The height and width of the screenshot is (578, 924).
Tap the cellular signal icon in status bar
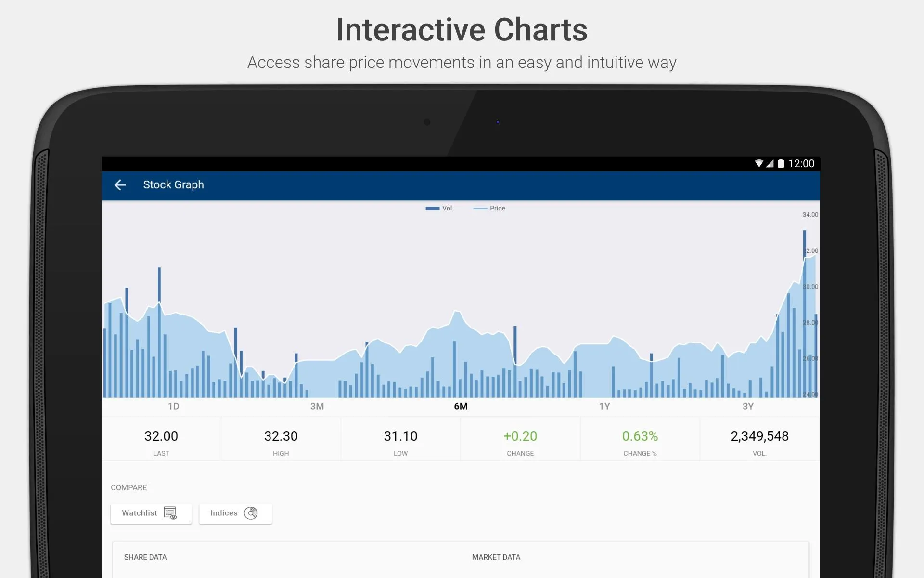(770, 164)
